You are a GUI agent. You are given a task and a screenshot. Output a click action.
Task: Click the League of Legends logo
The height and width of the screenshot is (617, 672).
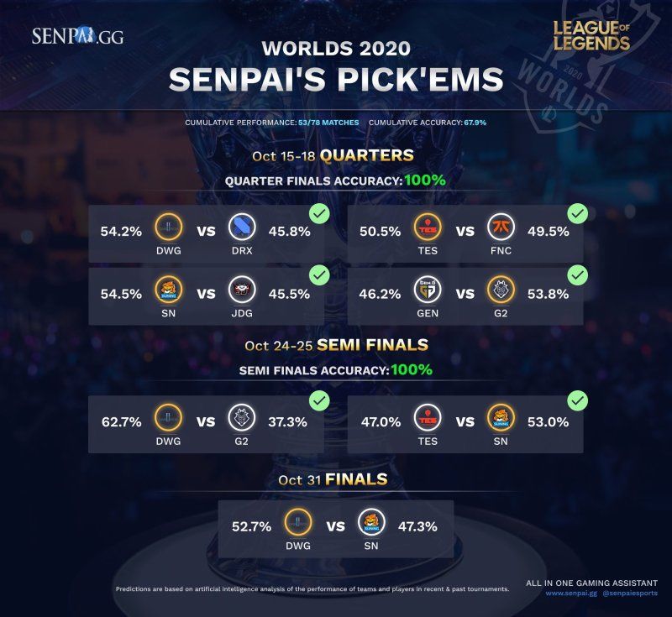[x=591, y=35]
